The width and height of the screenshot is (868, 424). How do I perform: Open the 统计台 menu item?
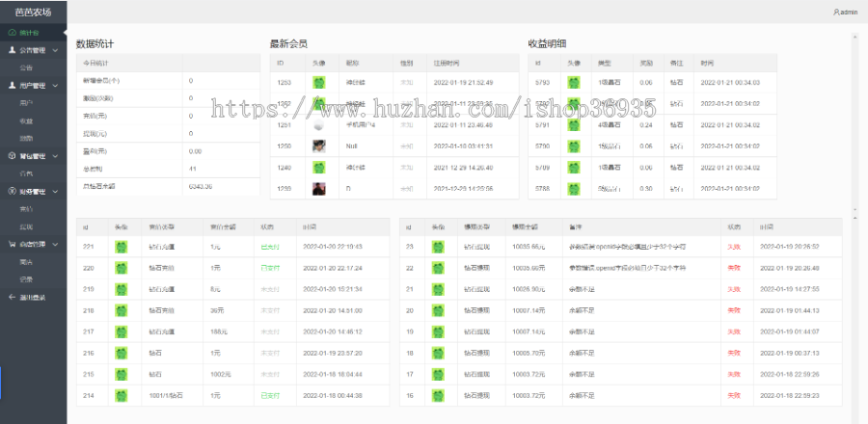coord(33,33)
